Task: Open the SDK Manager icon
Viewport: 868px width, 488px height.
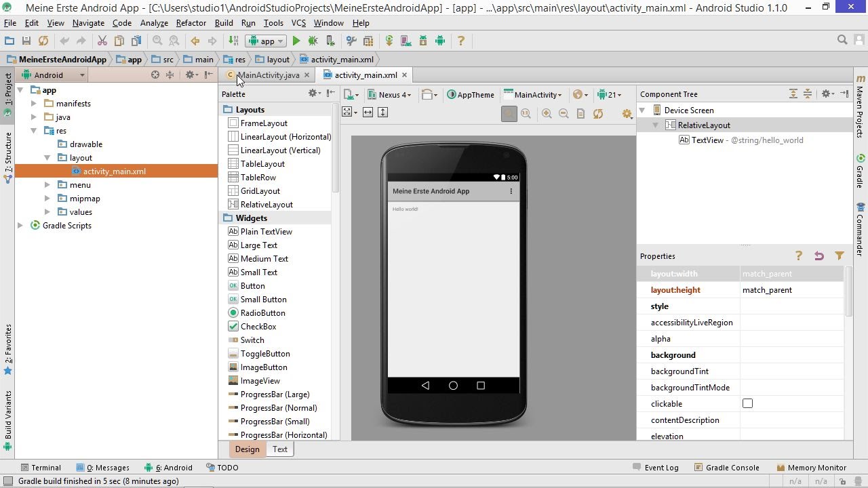Action: pyautogui.click(x=423, y=41)
